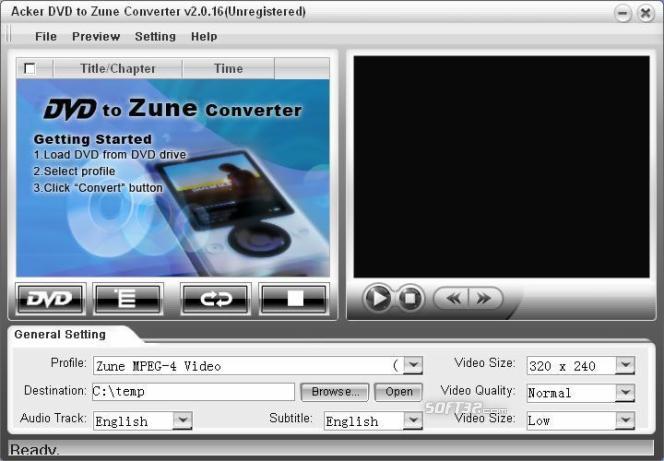Image resolution: width=664 pixels, height=461 pixels.
Task: Fast forward the preview video
Action: [x=485, y=298]
